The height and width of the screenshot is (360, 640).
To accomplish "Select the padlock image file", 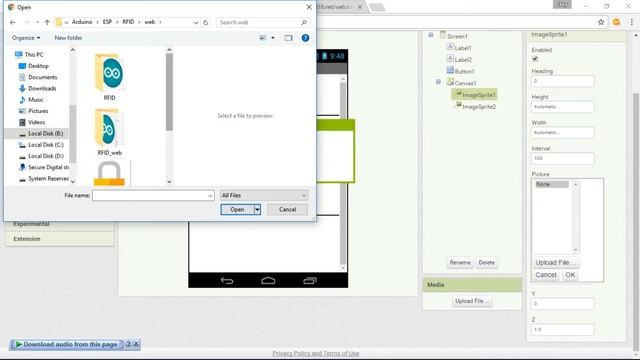I will pyautogui.click(x=109, y=173).
